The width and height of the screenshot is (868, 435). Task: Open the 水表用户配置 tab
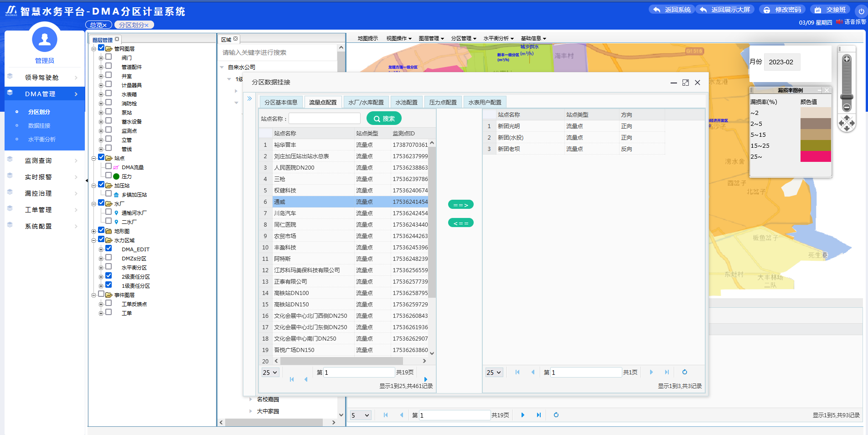(x=485, y=103)
